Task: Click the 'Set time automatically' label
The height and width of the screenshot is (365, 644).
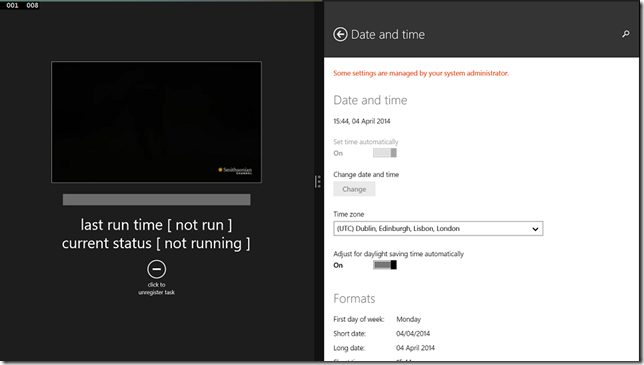Action: (x=366, y=142)
